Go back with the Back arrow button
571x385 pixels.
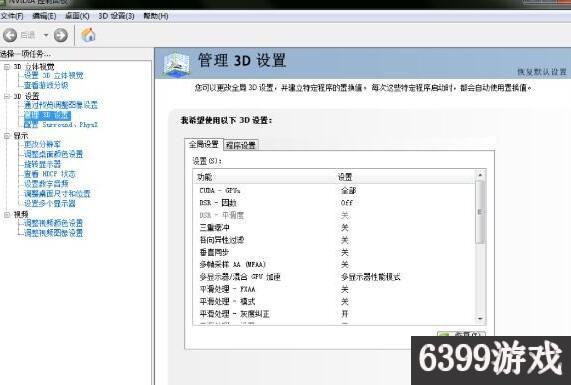click(x=10, y=35)
